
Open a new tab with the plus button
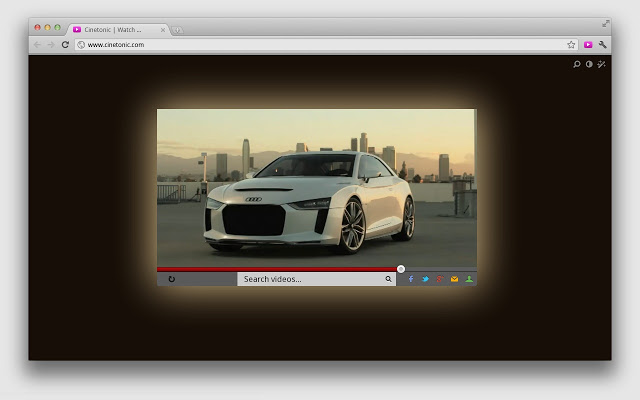[x=177, y=30]
